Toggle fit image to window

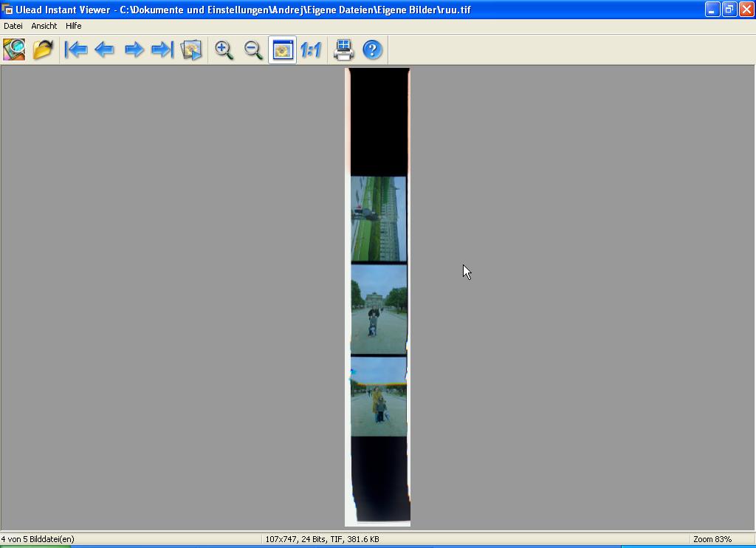(282, 49)
